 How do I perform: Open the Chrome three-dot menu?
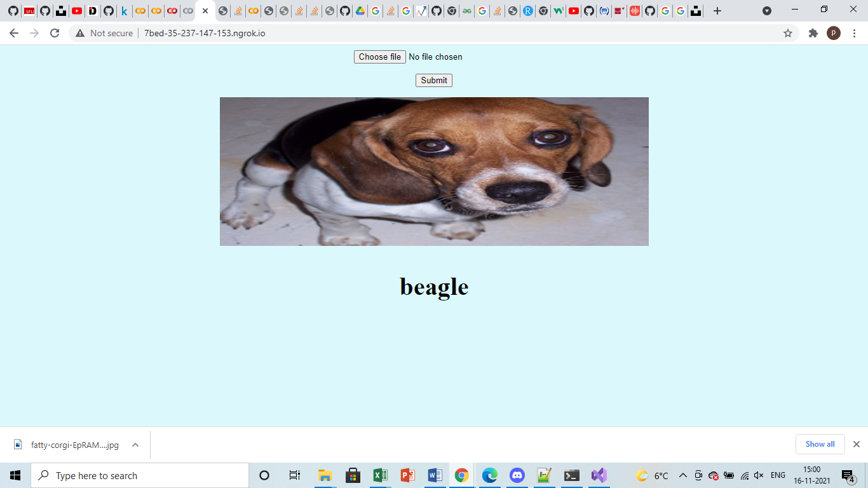[853, 32]
